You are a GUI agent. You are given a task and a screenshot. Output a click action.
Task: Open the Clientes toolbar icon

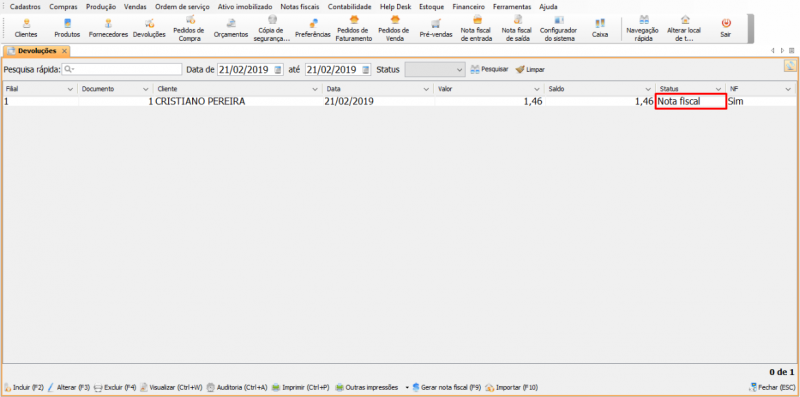(x=26, y=29)
